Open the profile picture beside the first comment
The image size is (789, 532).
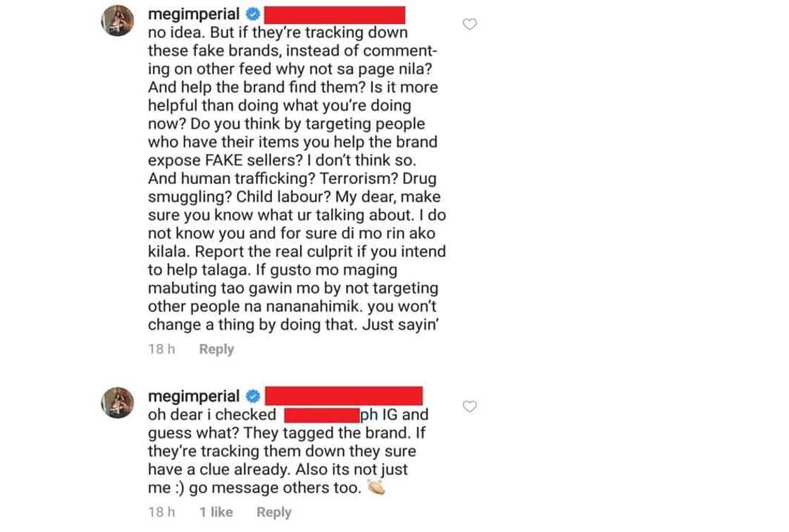pos(118,20)
